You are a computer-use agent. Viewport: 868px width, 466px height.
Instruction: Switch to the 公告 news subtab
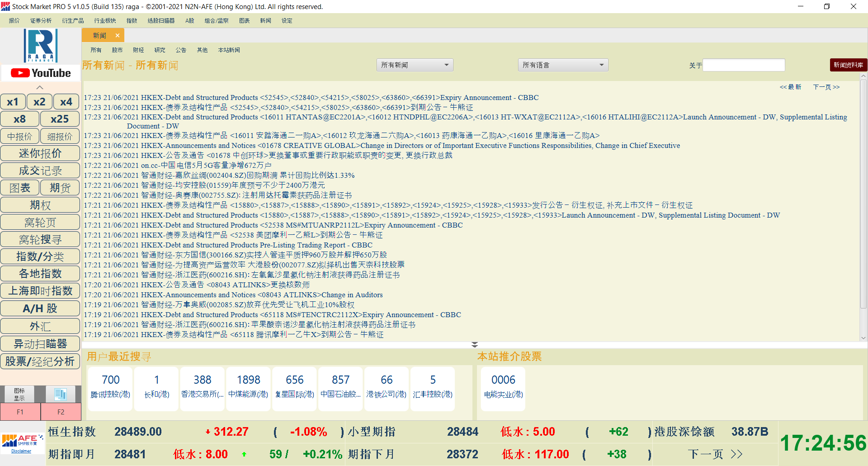181,50
